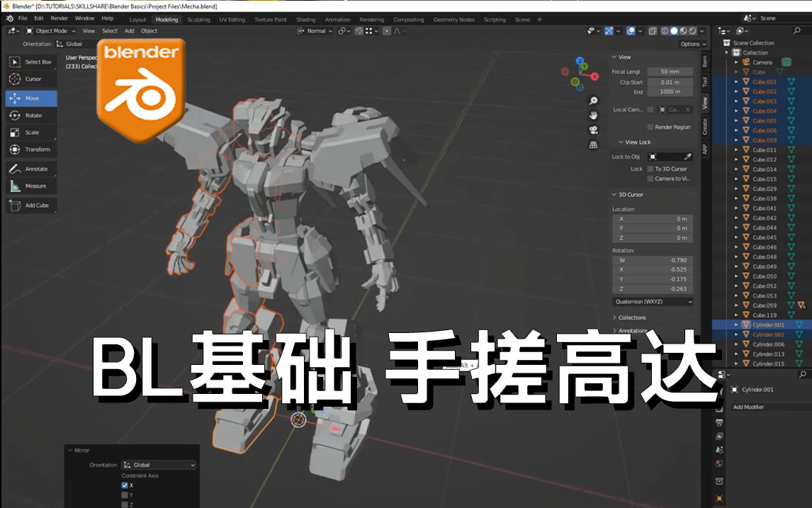Open the Quaternion (WXYZ) rotation mode dropdown
Screen dimensions: 812x508
(650, 301)
